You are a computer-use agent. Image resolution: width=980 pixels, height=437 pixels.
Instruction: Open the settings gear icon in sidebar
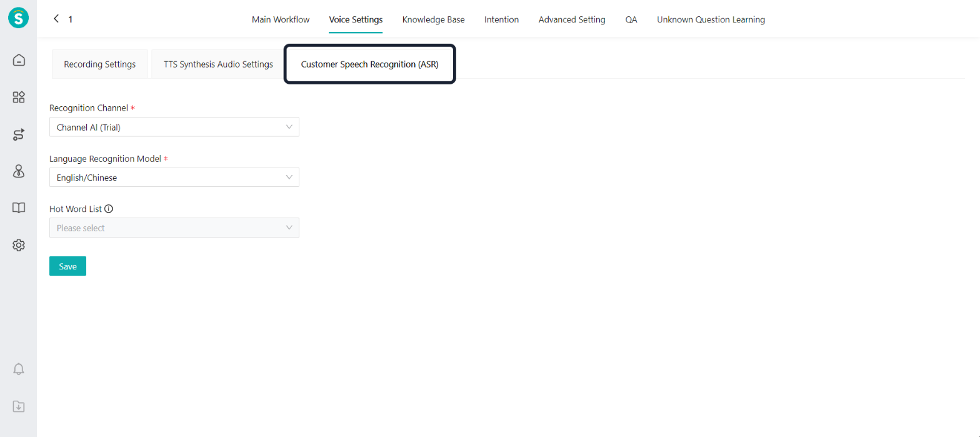click(x=19, y=245)
